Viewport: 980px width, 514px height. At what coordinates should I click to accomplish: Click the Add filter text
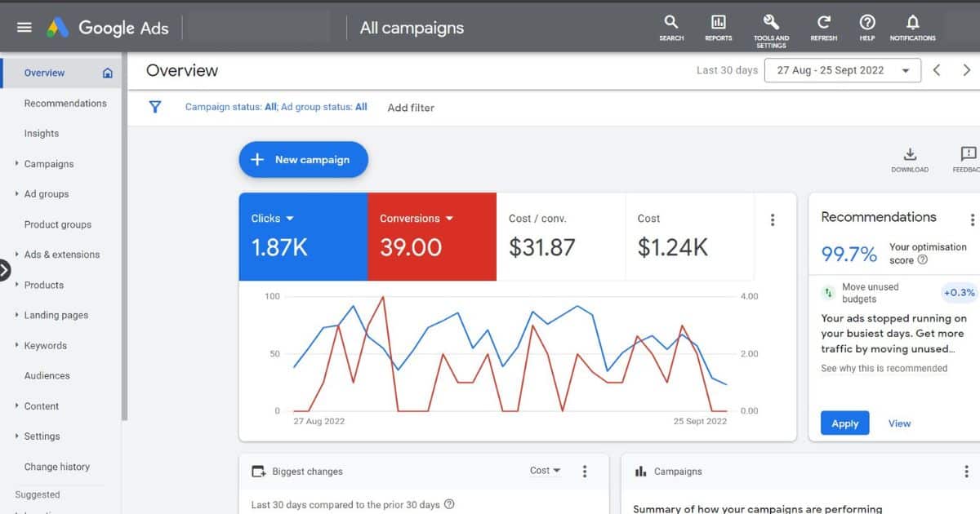411,107
